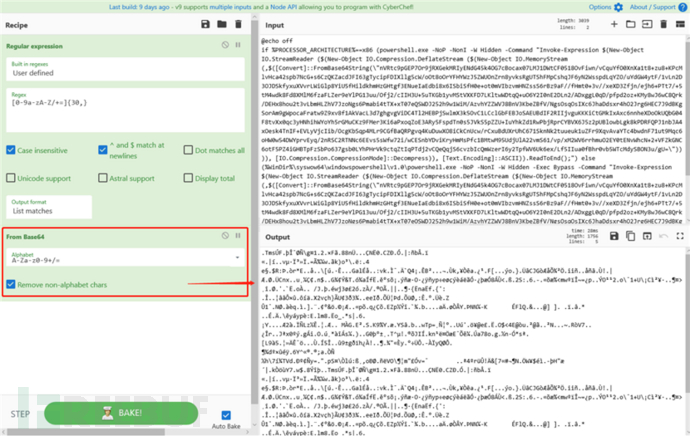Save output to file
Screen dimensions: 690x436
[x=614, y=236]
